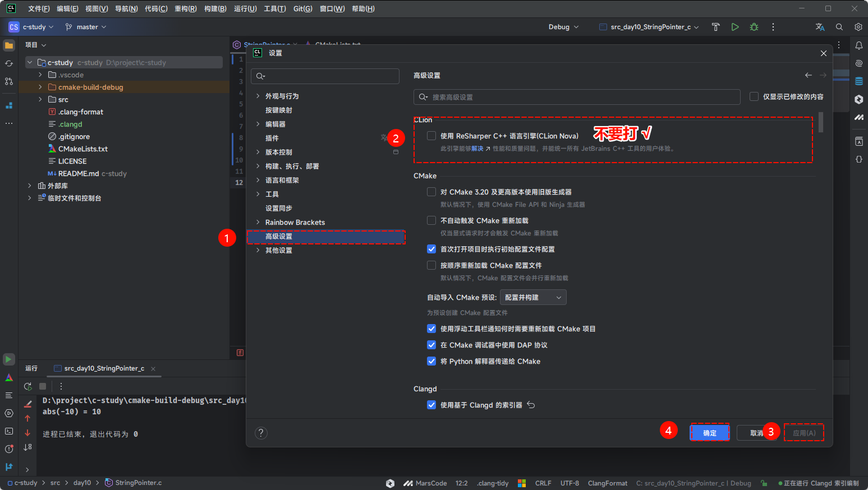Switch to the CMakeLists.txt editor tab
The width and height of the screenshot is (868, 490).
(x=337, y=45)
